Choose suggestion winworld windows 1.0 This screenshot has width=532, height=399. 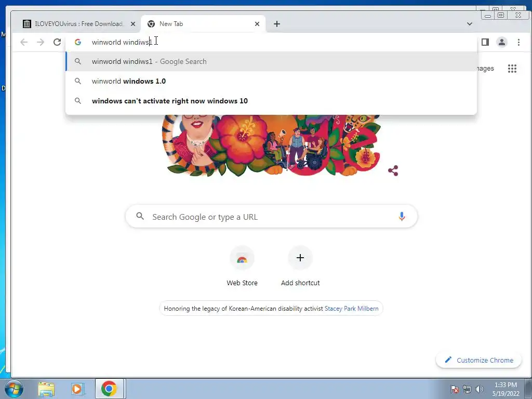271,81
